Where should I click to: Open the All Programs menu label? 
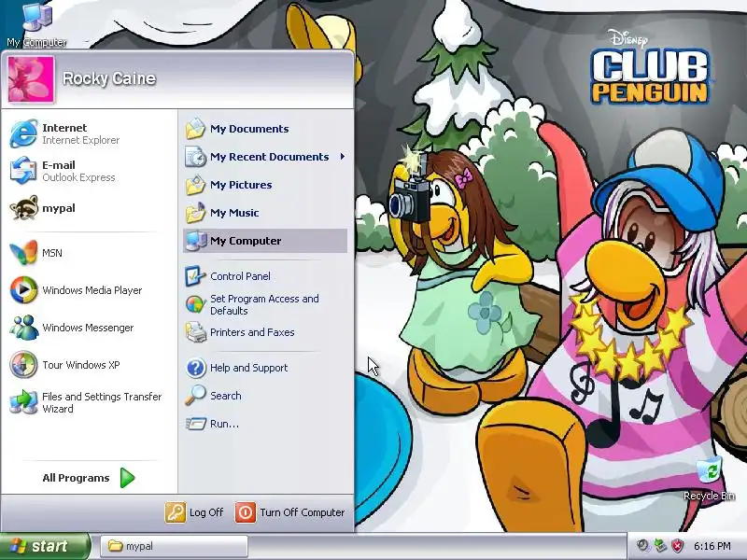(76, 478)
